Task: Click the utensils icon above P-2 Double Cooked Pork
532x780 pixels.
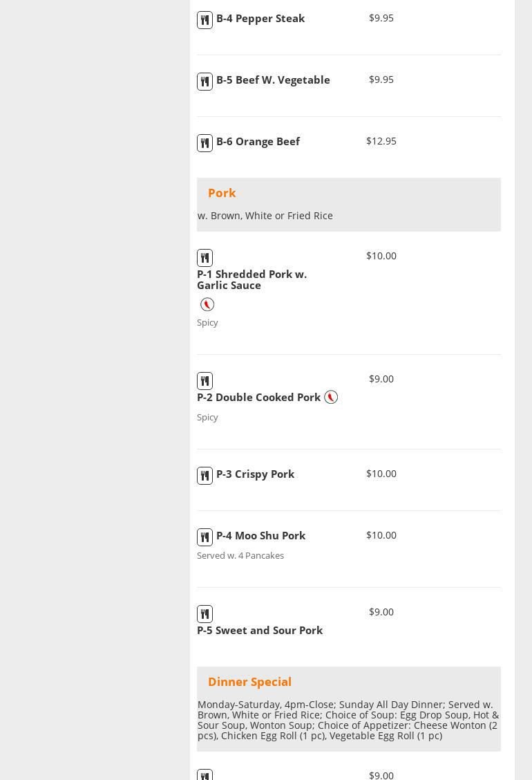Action: point(205,381)
